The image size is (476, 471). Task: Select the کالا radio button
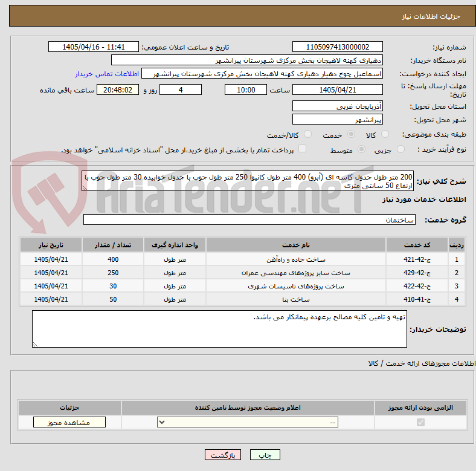click(x=385, y=134)
